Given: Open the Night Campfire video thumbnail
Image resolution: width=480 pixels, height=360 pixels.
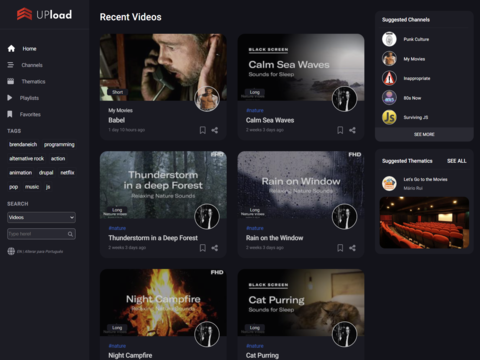Looking at the screenshot, I should 163,302.
